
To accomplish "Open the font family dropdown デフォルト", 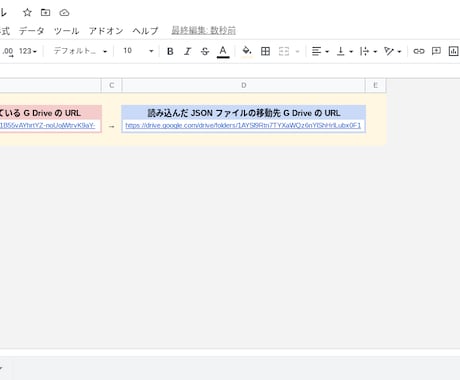I will click(x=80, y=51).
